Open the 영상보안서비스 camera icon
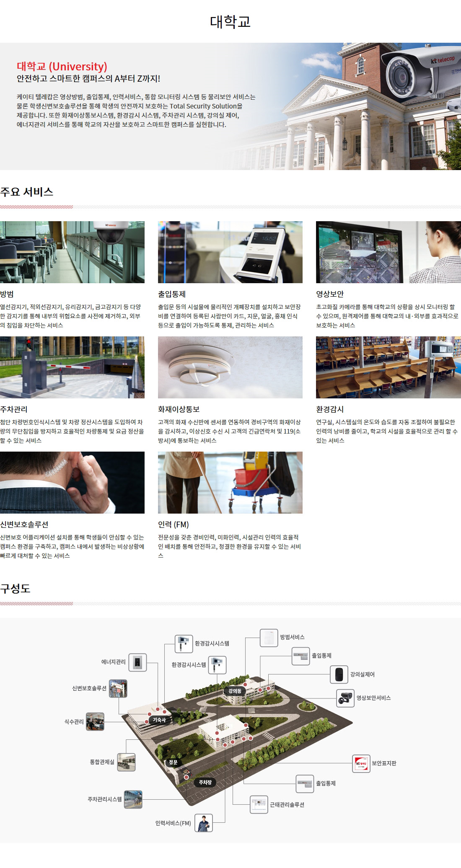The width and height of the screenshot is (461, 868). pyautogui.click(x=346, y=698)
